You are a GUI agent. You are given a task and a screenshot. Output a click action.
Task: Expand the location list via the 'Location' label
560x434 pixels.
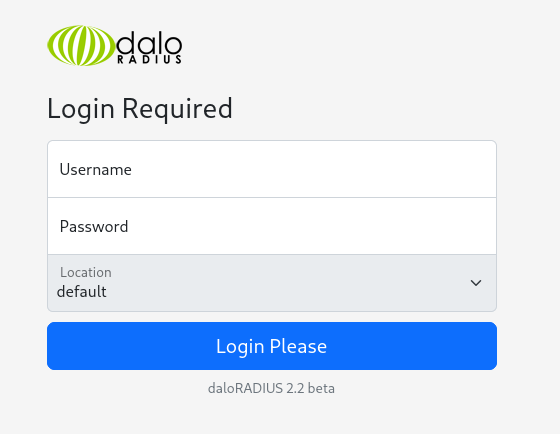click(x=86, y=272)
